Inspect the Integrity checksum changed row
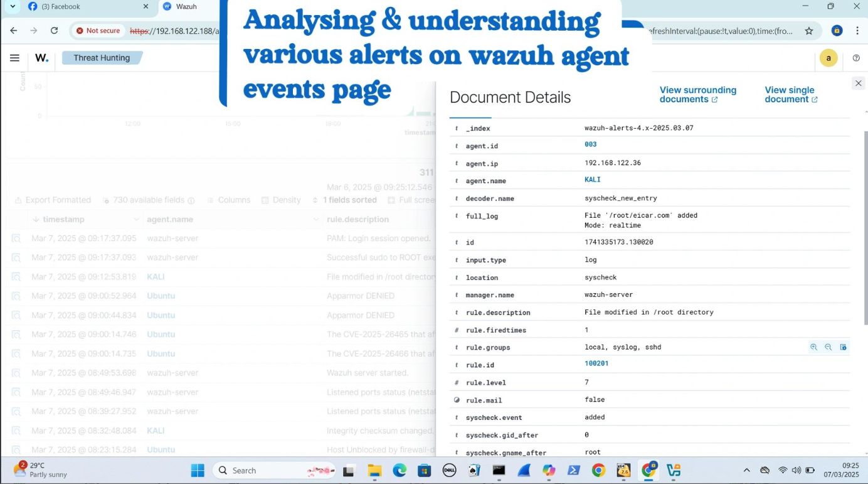 tap(16, 431)
